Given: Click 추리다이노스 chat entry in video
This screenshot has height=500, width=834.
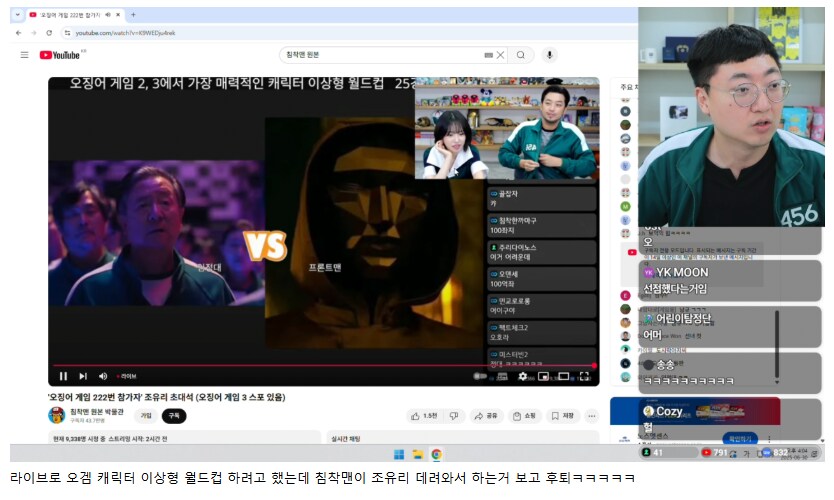Looking at the screenshot, I should click(541, 252).
